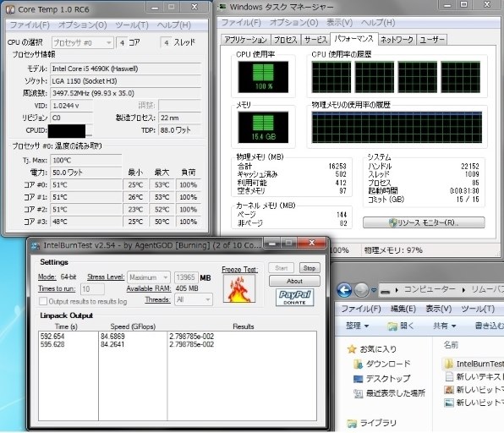Click the Name column header in Explorer
Image resolution: width=504 pixels, height=433 pixels.
(x=451, y=345)
